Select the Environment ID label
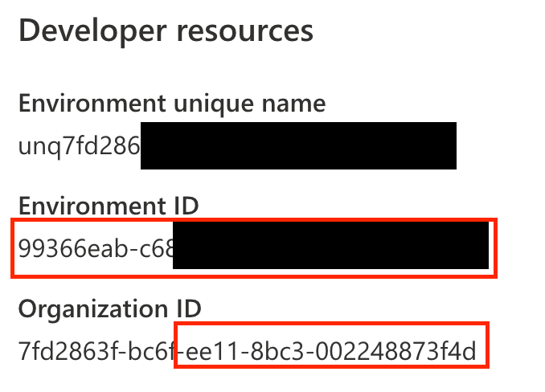 (x=109, y=206)
